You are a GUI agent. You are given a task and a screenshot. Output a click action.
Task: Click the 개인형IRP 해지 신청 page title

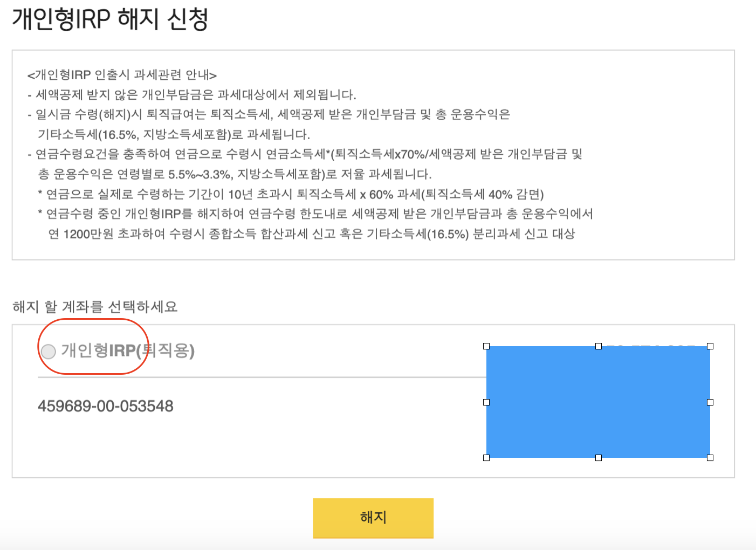(x=111, y=18)
